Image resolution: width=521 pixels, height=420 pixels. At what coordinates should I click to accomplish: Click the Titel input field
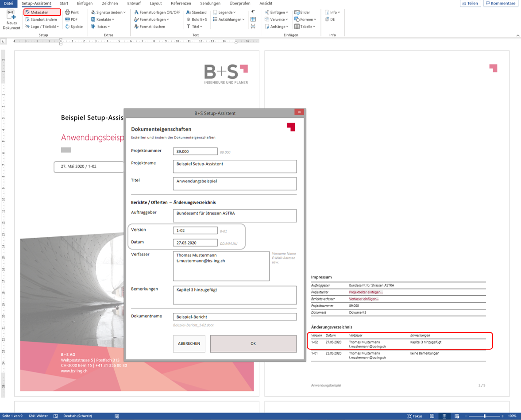[x=235, y=184]
